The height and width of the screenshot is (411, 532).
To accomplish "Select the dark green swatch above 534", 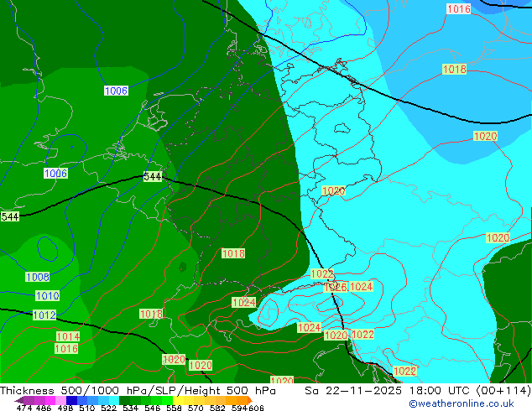I will pos(124,400).
